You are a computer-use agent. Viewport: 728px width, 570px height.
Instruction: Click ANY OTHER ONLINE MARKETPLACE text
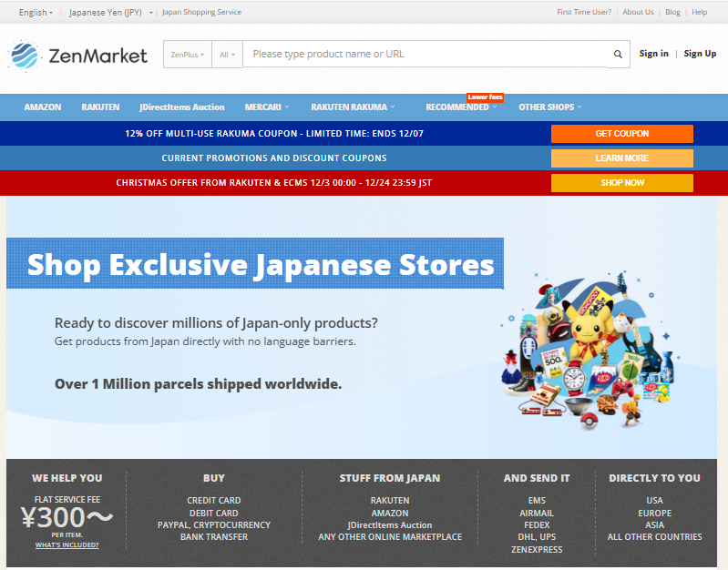click(x=390, y=537)
